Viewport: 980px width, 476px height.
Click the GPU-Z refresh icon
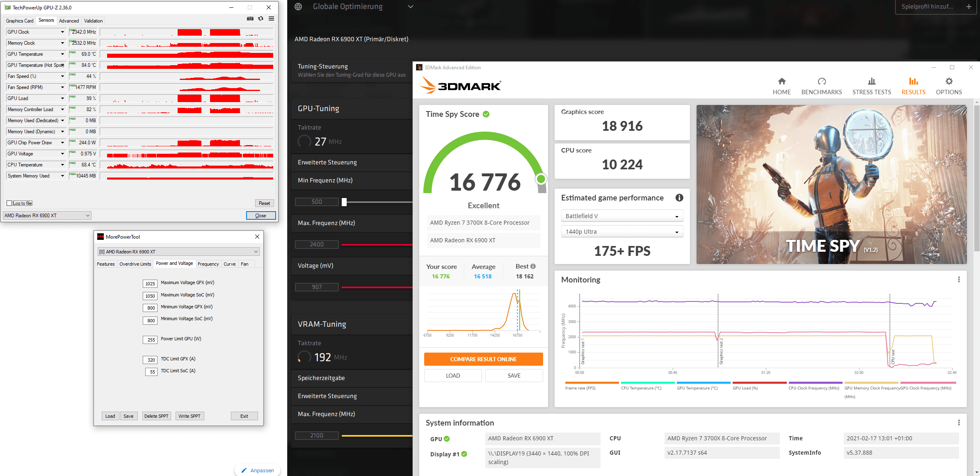261,19
